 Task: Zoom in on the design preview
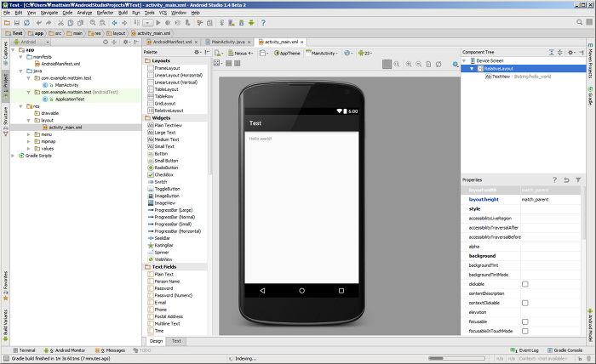(x=409, y=64)
